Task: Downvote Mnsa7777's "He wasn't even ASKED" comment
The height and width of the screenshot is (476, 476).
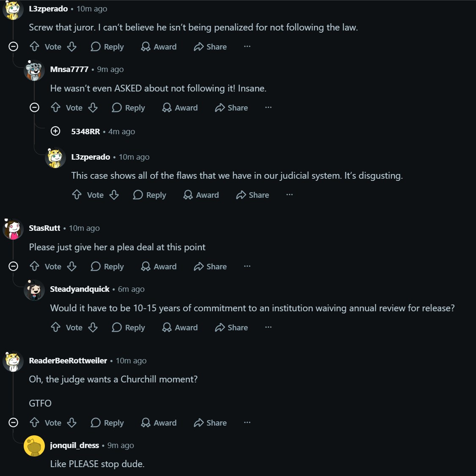Action: pos(93,108)
